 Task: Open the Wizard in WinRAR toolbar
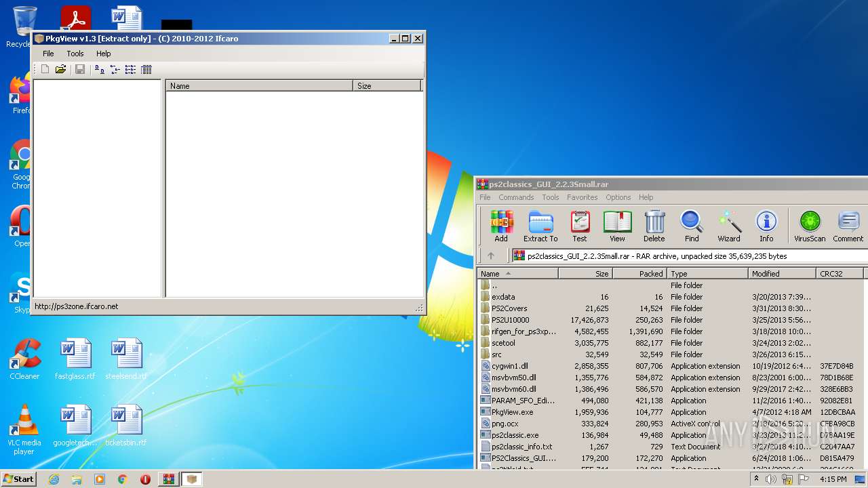click(x=729, y=226)
